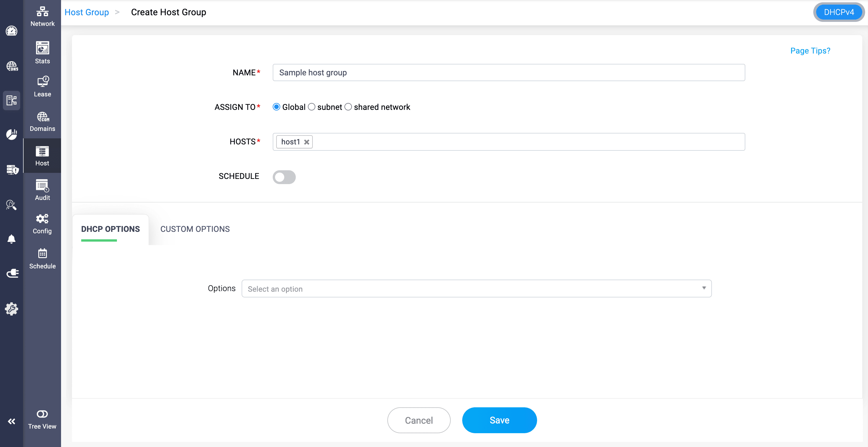Image resolution: width=868 pixels, height=447 pixels.
Task: Select the subnet radio button
Action: point(311,107)
